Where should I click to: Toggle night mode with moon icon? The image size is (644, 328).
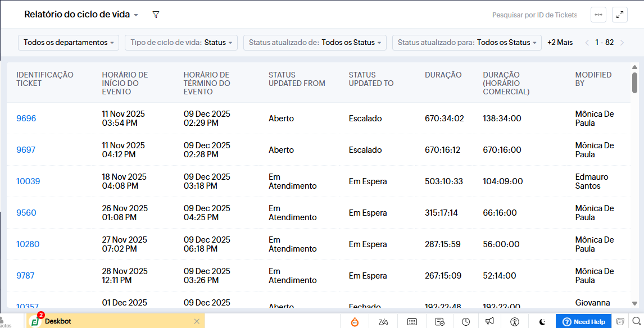click(542, 321)
